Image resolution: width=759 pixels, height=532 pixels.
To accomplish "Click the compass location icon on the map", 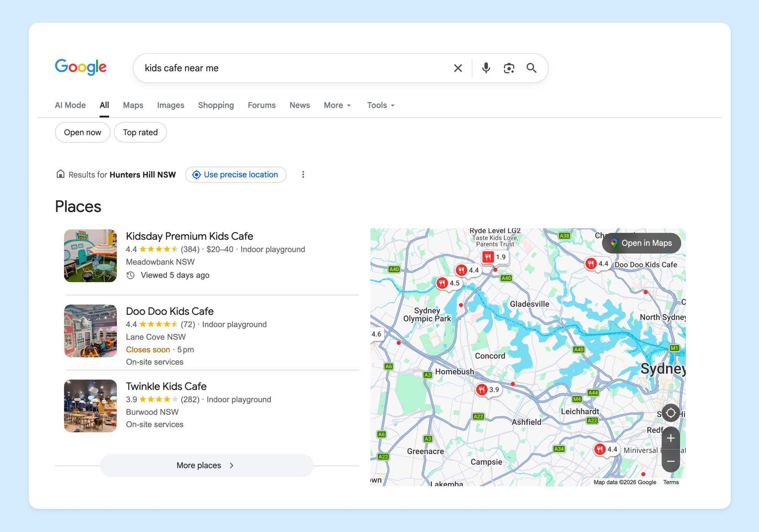I will click(x=671, y=413).
